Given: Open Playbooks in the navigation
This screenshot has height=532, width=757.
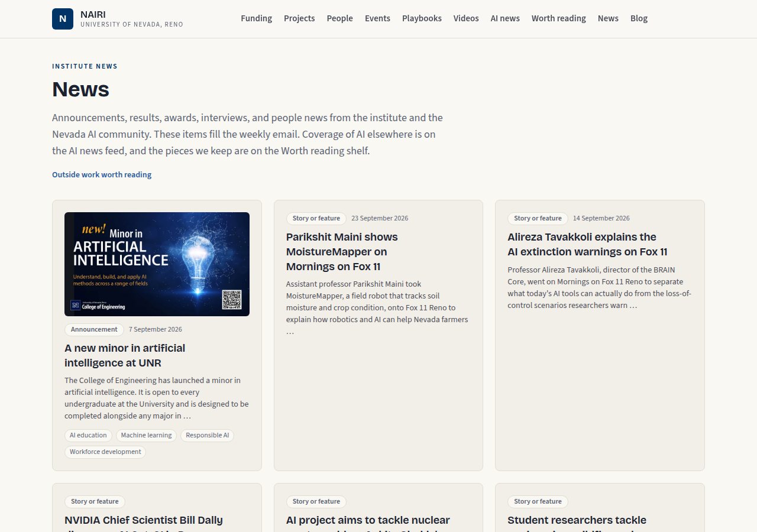Looking at the screenshot, I should tap(422, 18).
